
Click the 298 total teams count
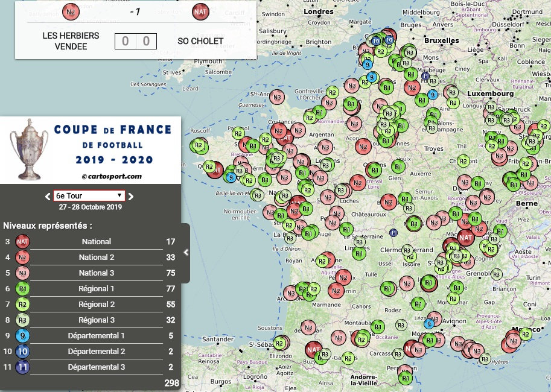pyautogui.click(x=171, y=383)
